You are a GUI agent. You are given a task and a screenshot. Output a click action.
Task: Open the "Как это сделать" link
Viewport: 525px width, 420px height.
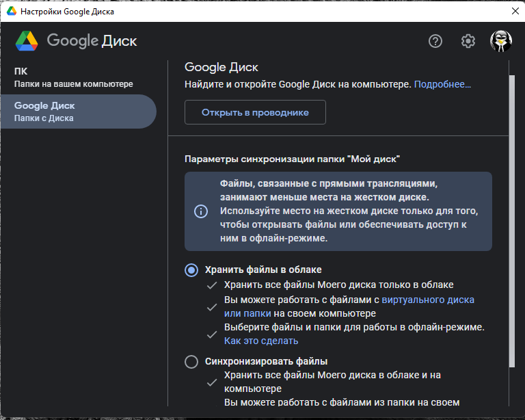coord(261,341)
